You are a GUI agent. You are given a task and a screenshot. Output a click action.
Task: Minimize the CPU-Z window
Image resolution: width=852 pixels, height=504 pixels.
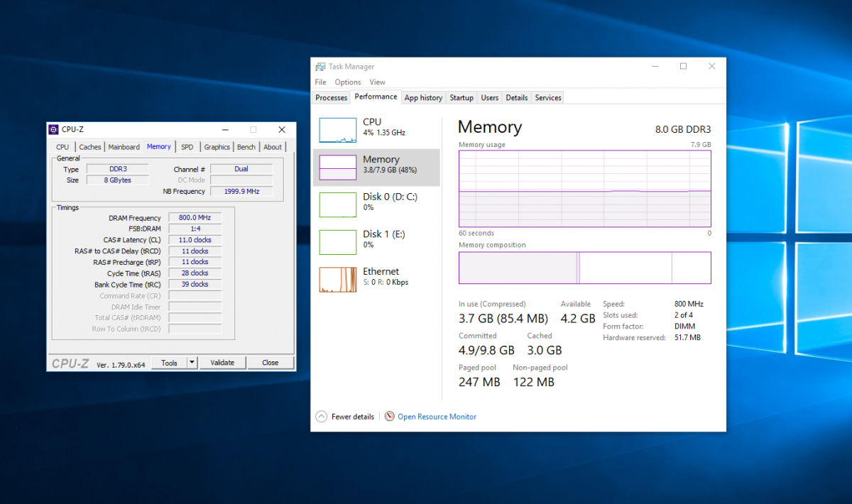(x=224, y=130)
